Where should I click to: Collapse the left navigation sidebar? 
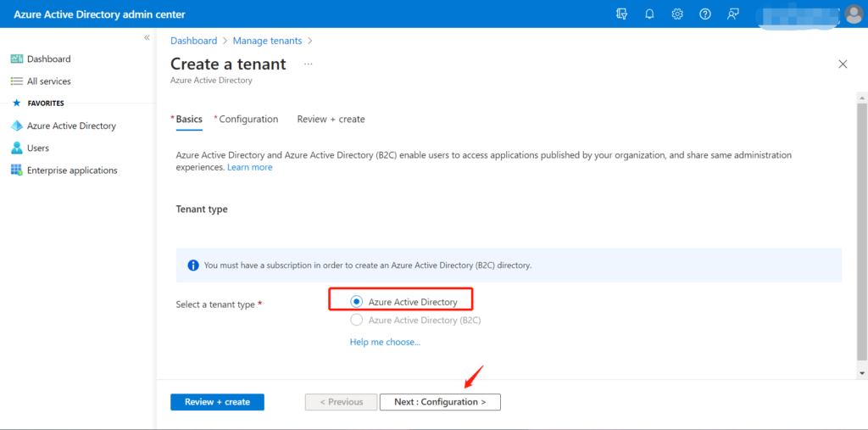click(x=147, y=37)
